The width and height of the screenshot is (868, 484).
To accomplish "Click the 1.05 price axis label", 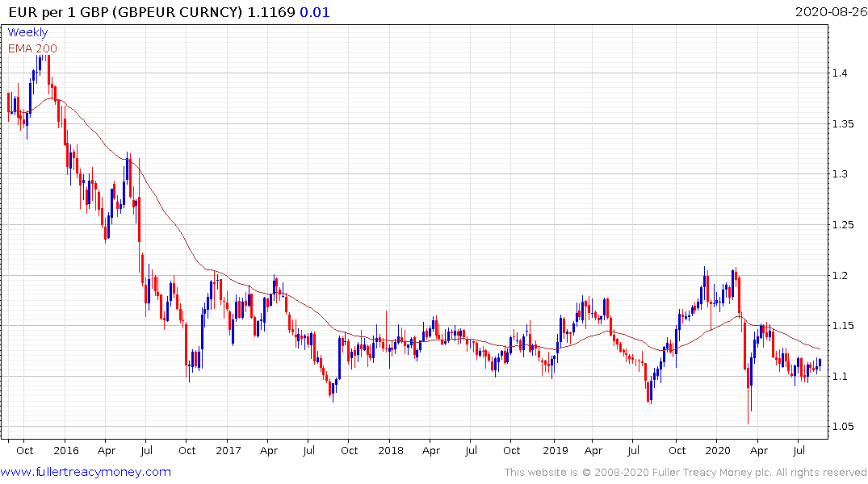I will (842, 427).
